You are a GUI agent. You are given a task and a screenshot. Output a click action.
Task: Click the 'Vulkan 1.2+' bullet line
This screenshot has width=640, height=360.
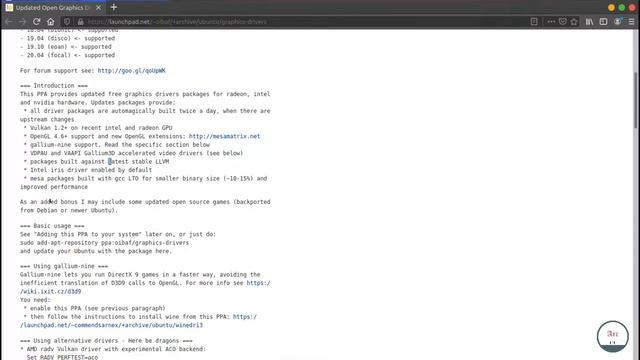[x=98, y=128]
